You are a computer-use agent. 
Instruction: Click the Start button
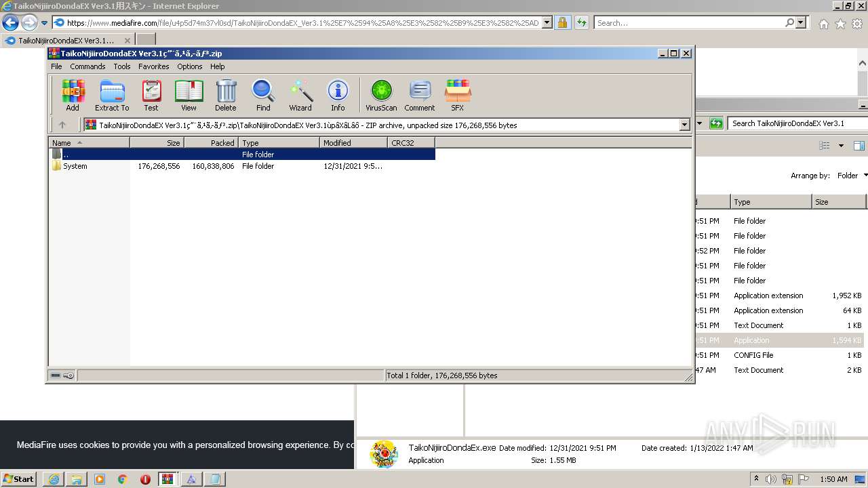19,479
